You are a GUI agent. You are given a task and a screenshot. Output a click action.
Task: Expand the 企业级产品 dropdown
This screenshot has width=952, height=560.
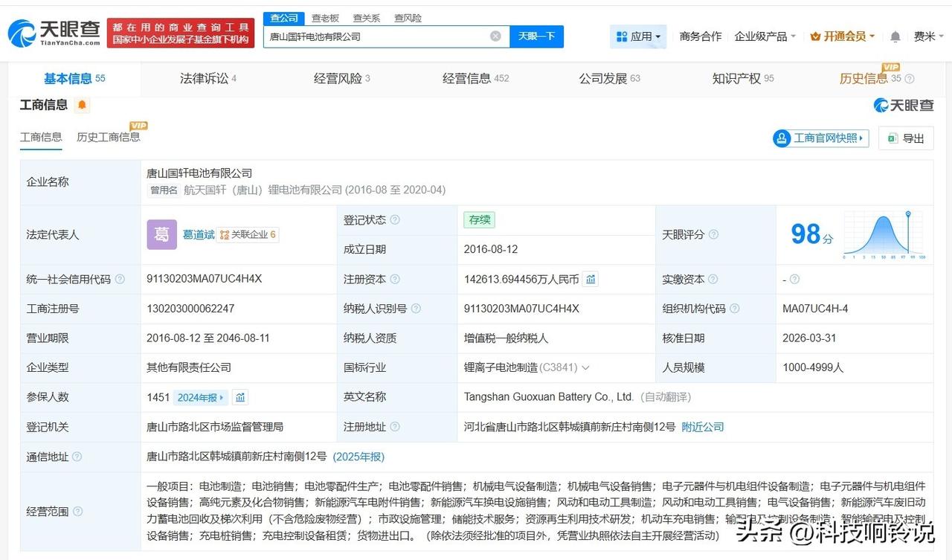765,36
